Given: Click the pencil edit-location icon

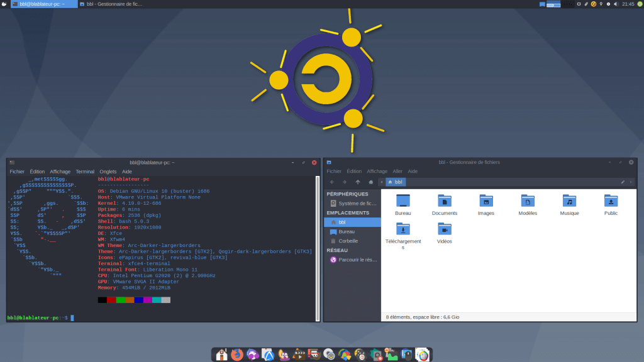Looking at the screenshot, I should point(623,182).
